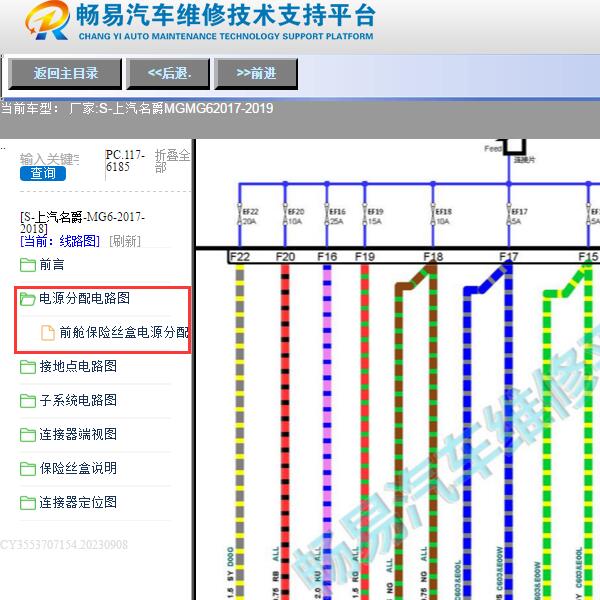Click the EF19 15A fuse symbol
Screen dimensions: 600x600
[x=364, y=215]
